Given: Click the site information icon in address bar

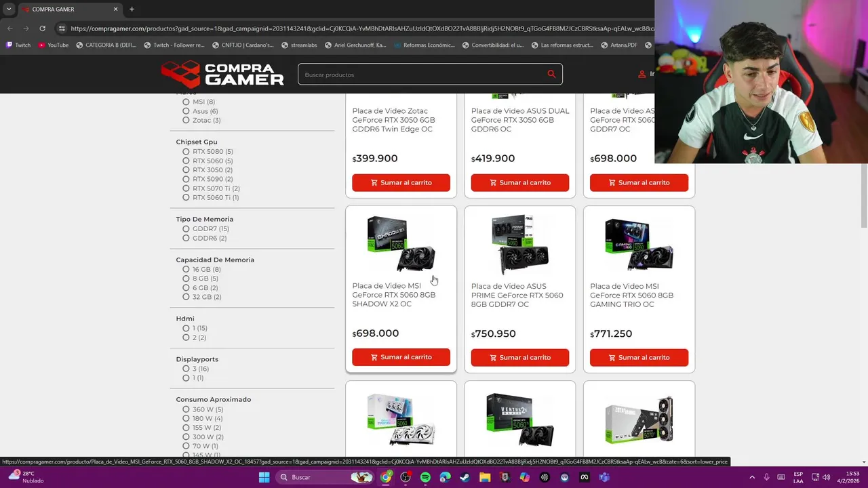Looking at the screenshot, I should pyautogui.click(x=62, y=28).
